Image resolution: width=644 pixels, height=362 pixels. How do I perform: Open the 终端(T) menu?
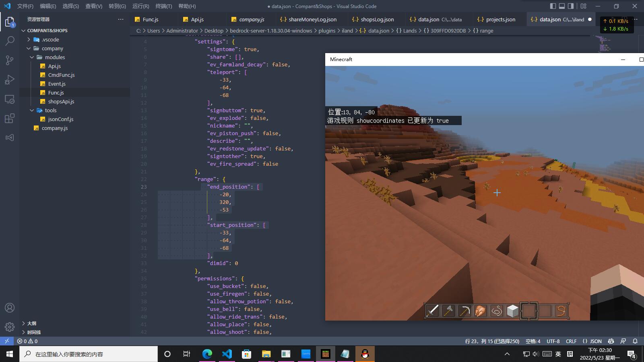coord(163,6)
